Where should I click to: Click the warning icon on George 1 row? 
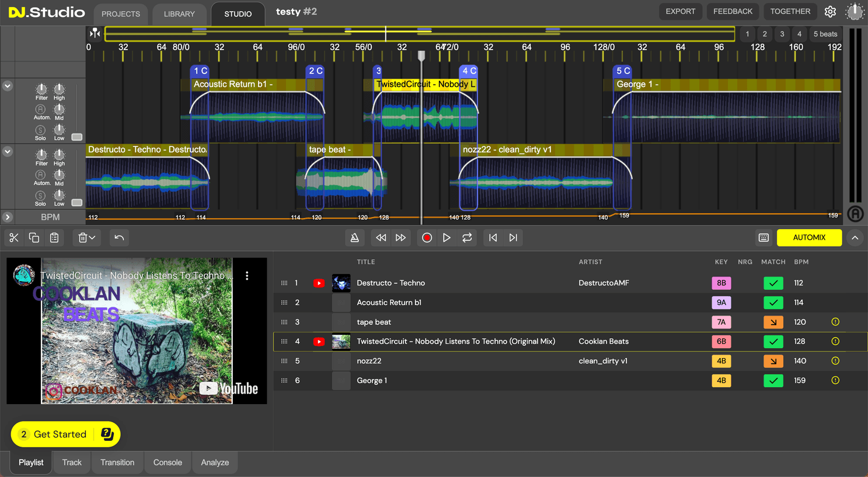pos(835,380)
